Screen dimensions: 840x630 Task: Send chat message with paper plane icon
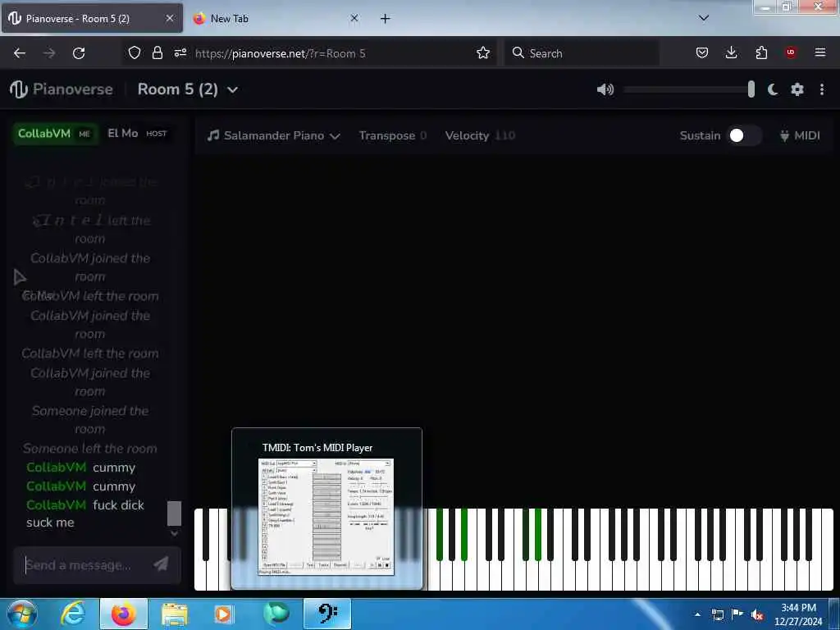coord(161,564)
